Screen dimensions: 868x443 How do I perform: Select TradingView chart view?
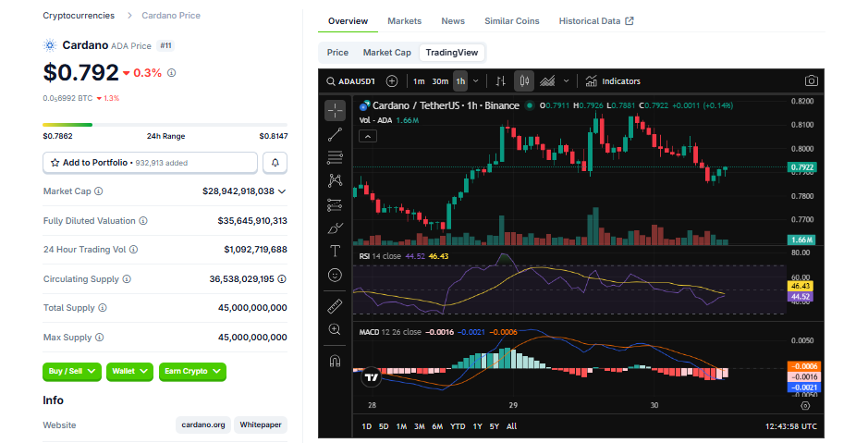point(452,53)
